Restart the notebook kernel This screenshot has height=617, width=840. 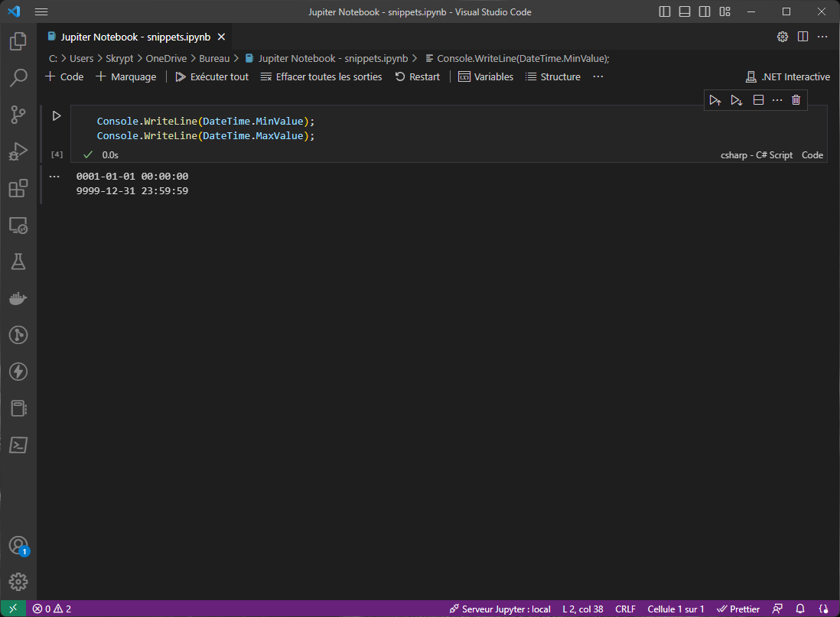click(417, 76)
